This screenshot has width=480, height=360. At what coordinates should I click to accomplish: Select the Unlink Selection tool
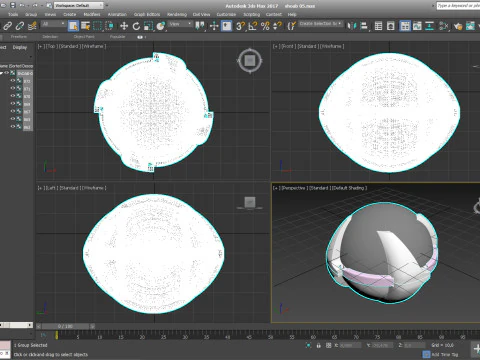point(20,26)
